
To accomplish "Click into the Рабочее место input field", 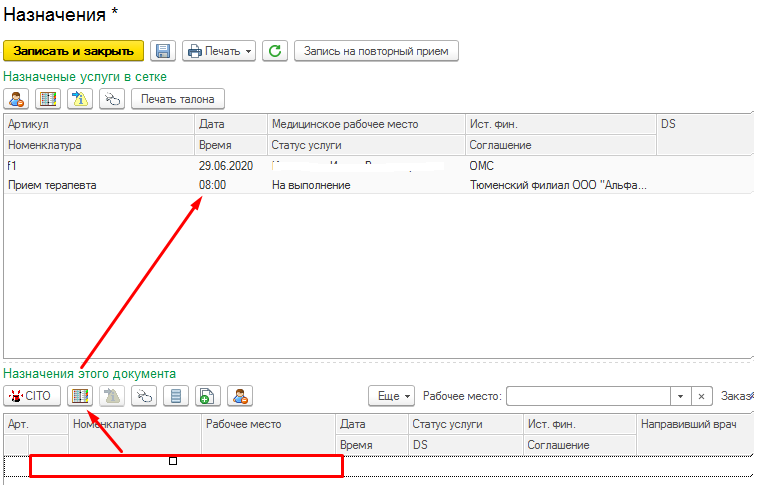I will pyautogui.click(x=587, y=395).
